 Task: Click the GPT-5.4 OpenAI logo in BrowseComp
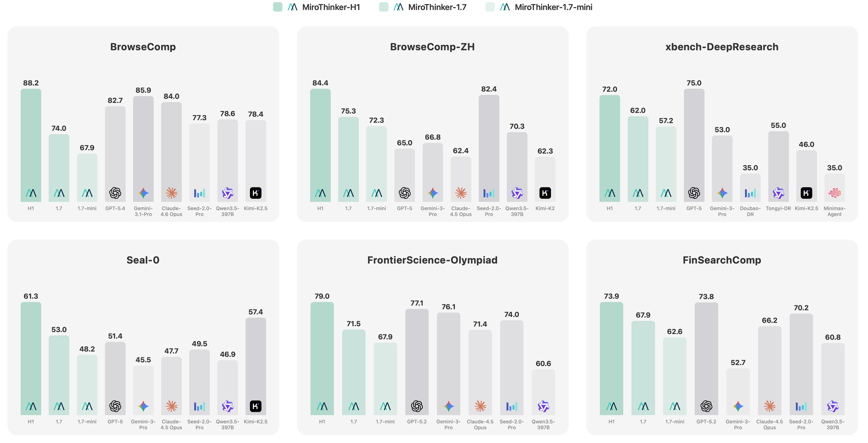(x=115, y=193)
